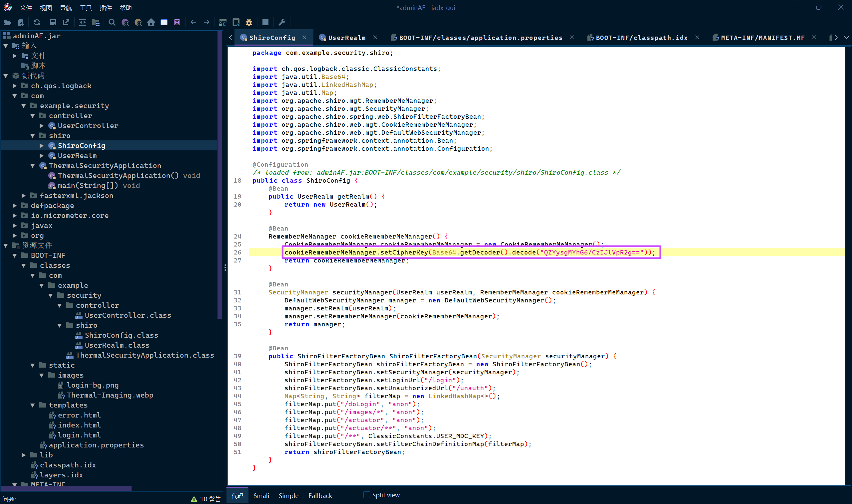
Task: Click the log viewer icon
Action: tap(265, 22)
